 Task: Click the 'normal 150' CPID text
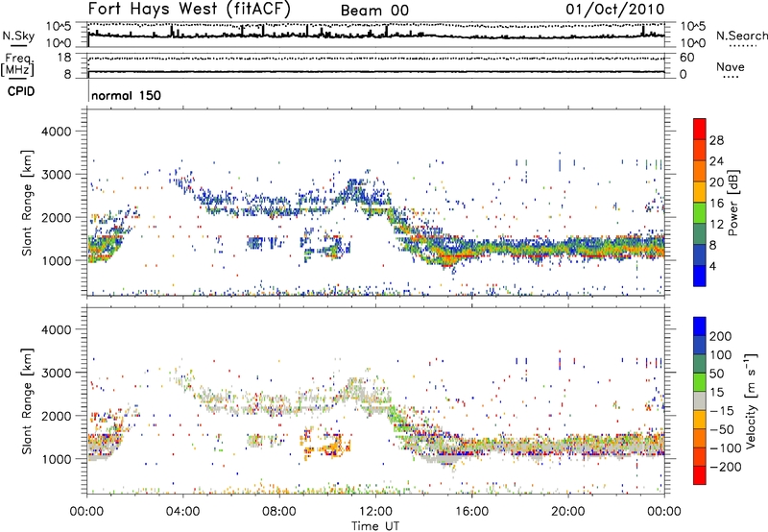[126, 95]
